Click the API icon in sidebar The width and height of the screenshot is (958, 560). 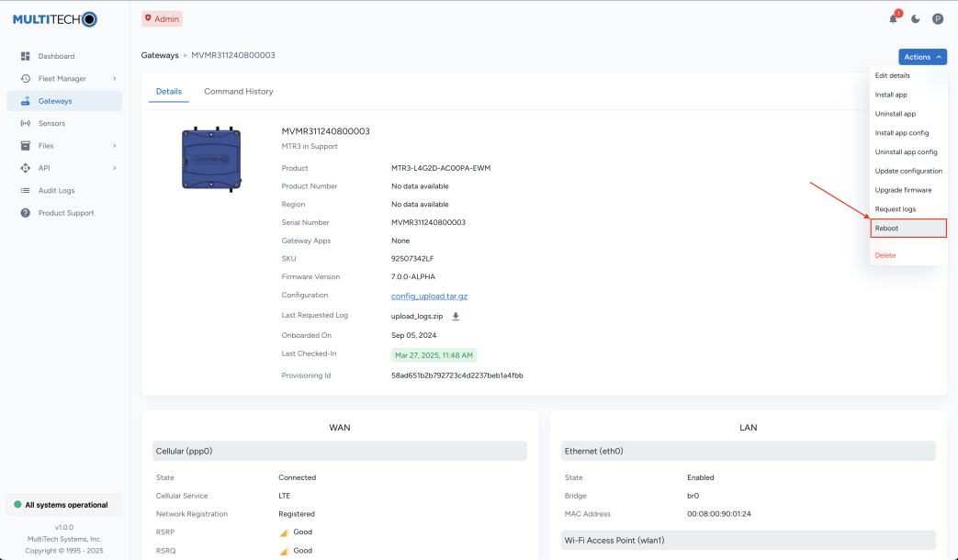(x=25, y=168)
